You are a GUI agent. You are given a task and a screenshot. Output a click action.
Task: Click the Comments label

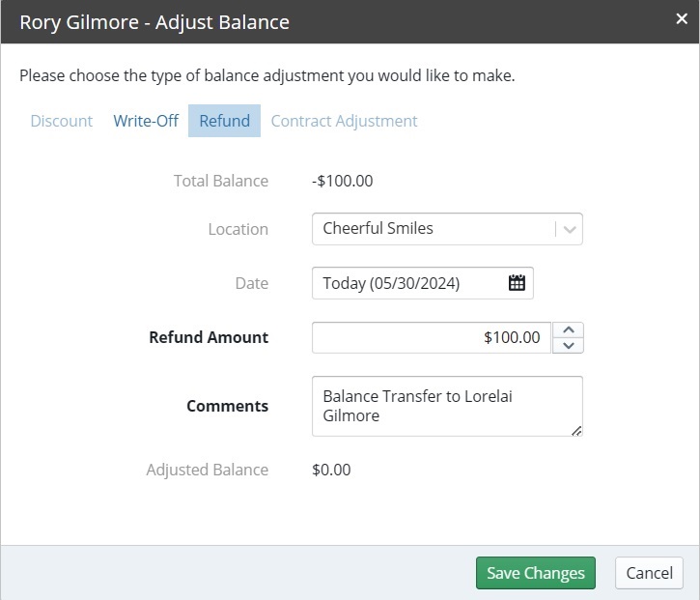click(x=227, y=406)
